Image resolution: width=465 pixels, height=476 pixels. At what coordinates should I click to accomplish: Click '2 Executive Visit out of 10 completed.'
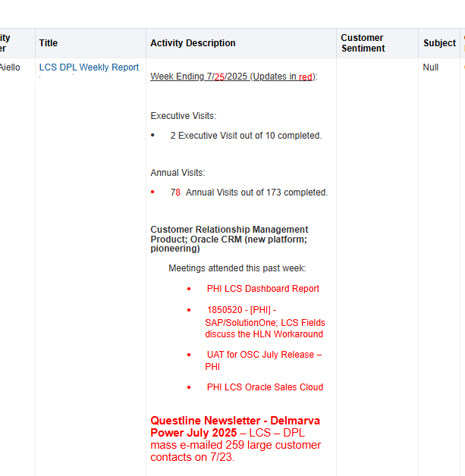point(246,136)
